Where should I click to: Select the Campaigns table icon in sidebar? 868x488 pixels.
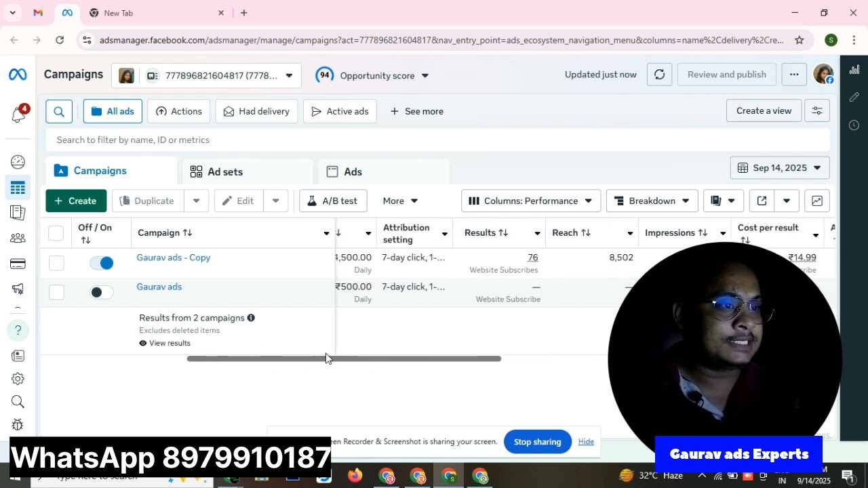pyautogui.click(x=18, y=188)
